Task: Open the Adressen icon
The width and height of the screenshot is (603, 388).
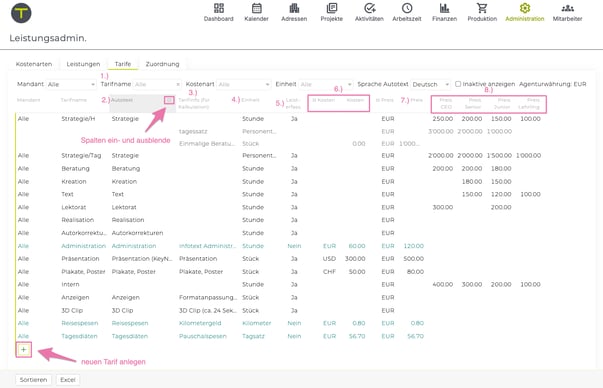Action: coord(294,8)
